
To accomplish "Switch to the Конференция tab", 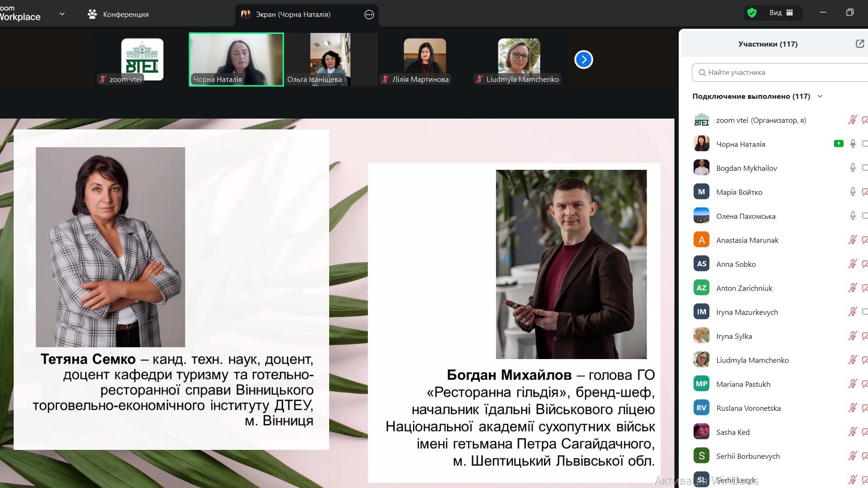I will [125, 15].
